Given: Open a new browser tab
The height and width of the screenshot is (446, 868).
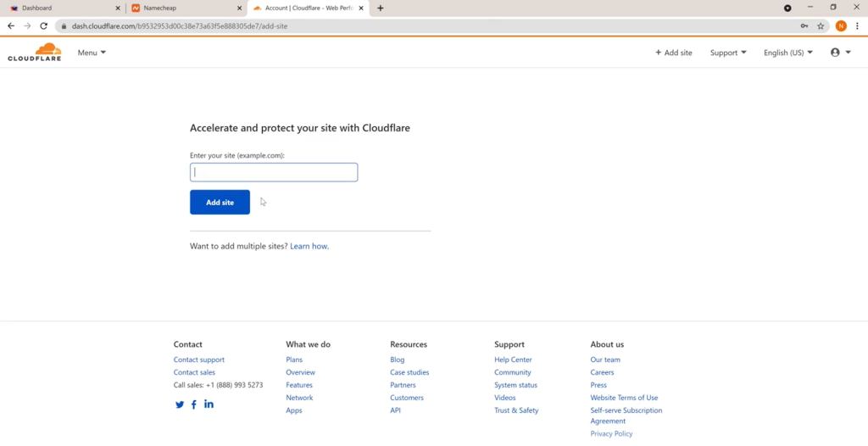Looking at the screenshot, I should [381, 8].
